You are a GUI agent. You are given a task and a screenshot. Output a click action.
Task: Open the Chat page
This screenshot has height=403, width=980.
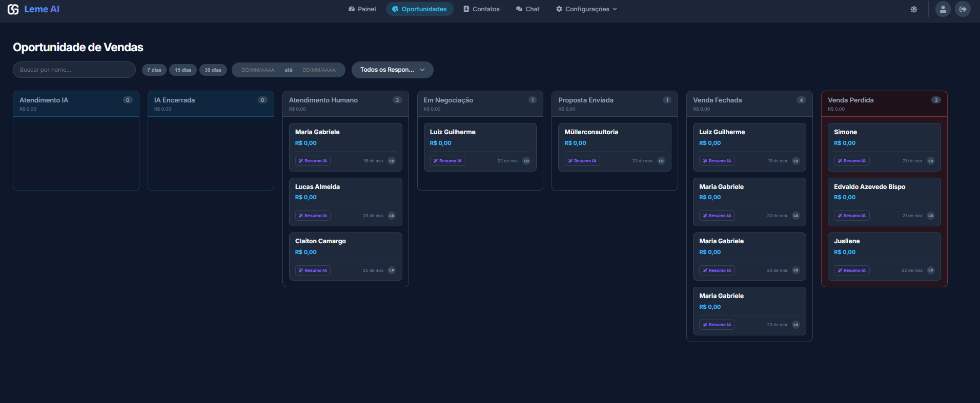pos(527,9)
